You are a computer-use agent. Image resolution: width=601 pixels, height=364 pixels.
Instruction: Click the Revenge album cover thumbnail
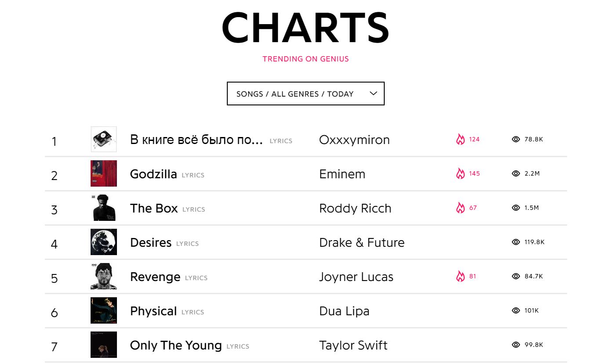(x=104, y=276)
